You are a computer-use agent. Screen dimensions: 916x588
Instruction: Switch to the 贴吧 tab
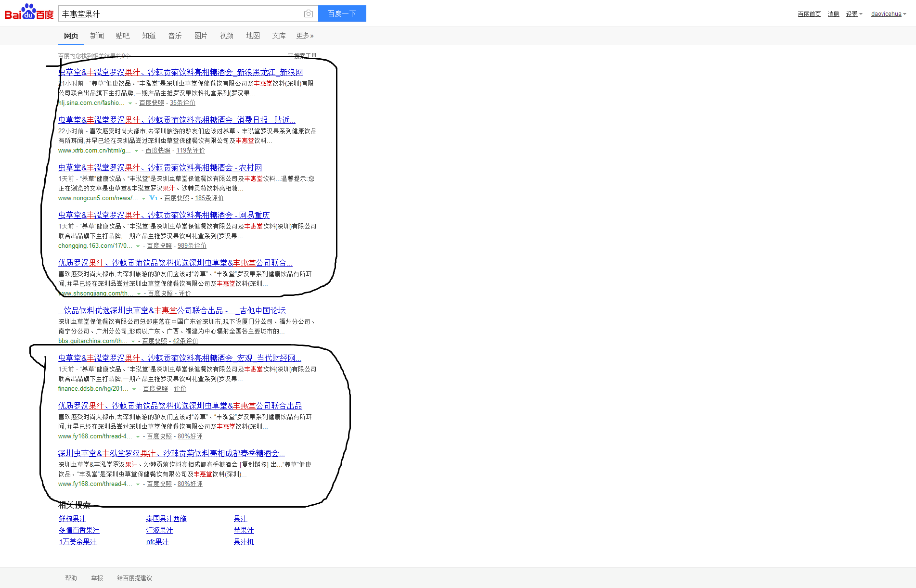(x=123, y=36)
